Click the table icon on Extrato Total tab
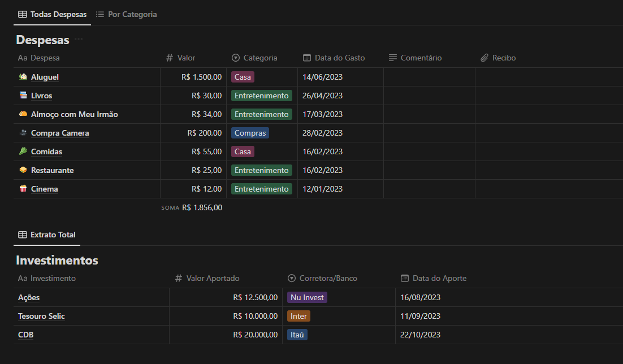This screenshot has width=623, height=364. [x=23, y=235]
